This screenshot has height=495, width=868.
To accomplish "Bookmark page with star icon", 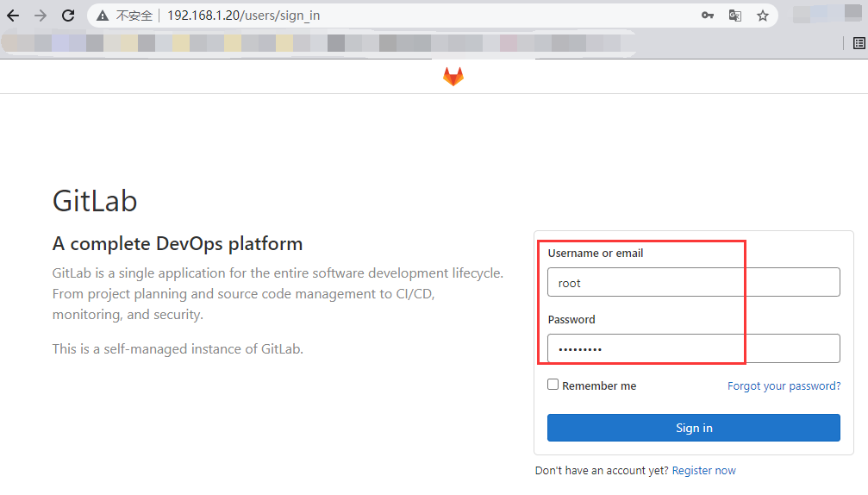I will pos(763,16).
